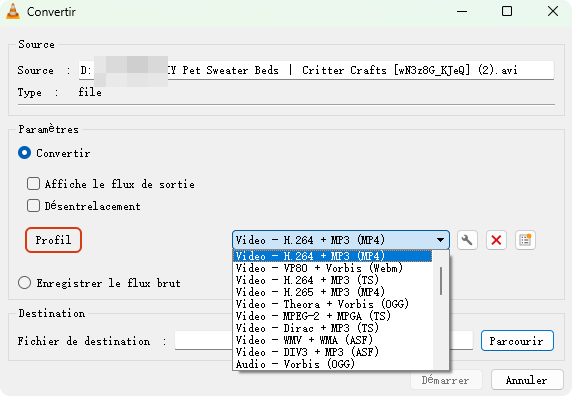The height and width of the screenshot is (396, 572).
Task: Create a new profile with the list icon
Action: [x=525, y=240]
